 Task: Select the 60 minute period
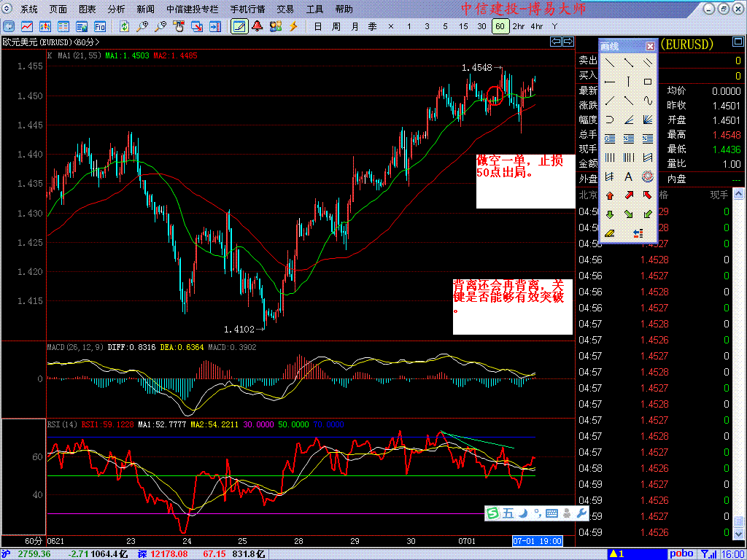[500, 27]
